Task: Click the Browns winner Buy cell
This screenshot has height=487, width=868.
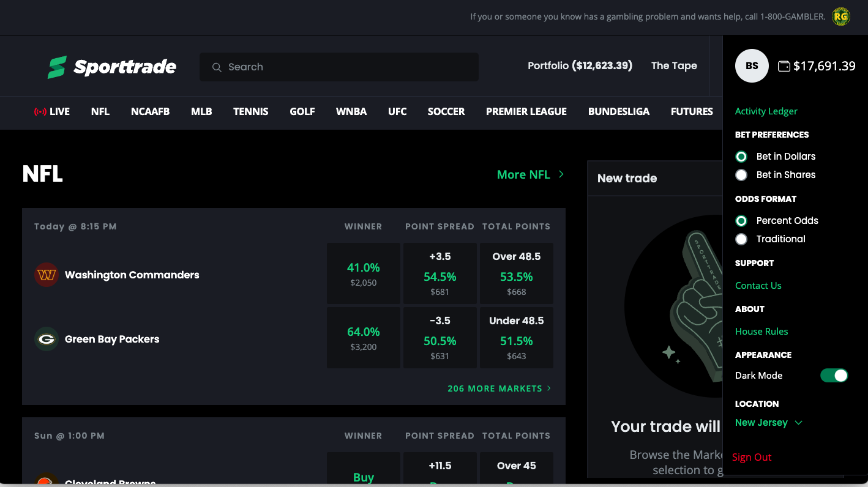Action: [x=364, y=469]
